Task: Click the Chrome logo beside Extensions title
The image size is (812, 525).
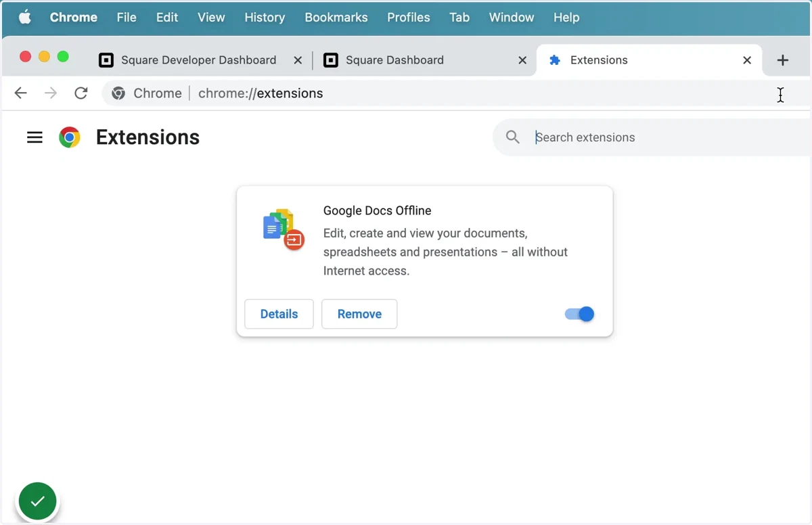Action: click(70, 137)
